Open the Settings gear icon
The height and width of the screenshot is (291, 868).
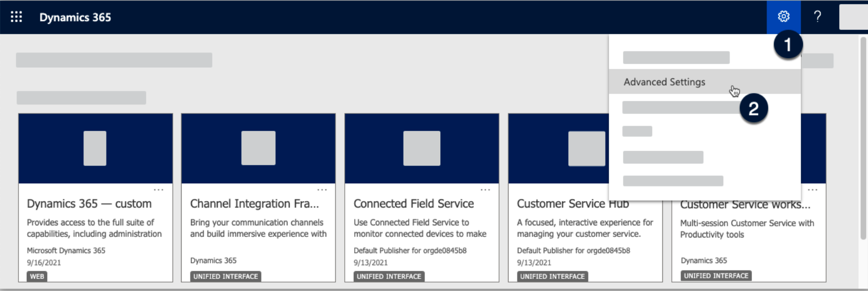coord(784,17)
